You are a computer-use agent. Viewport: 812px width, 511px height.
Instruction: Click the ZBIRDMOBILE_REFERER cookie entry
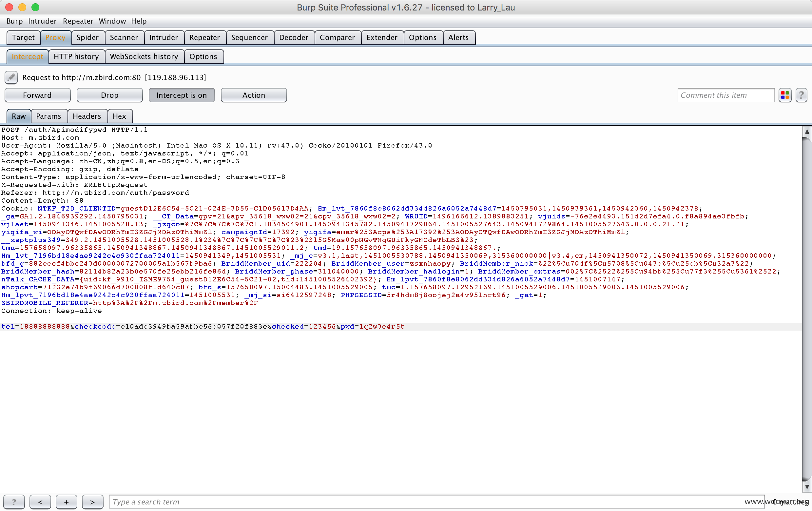129,303
